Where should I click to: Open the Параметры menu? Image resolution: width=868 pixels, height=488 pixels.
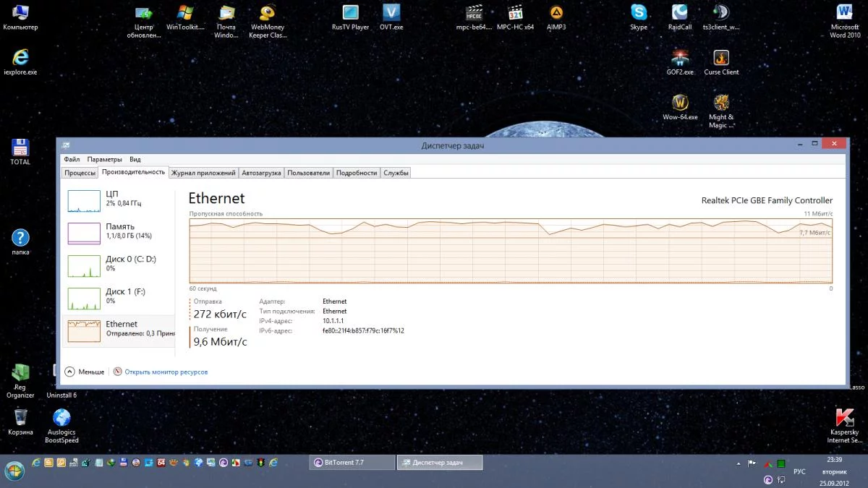pyautogui.click(x=105, y=159)
